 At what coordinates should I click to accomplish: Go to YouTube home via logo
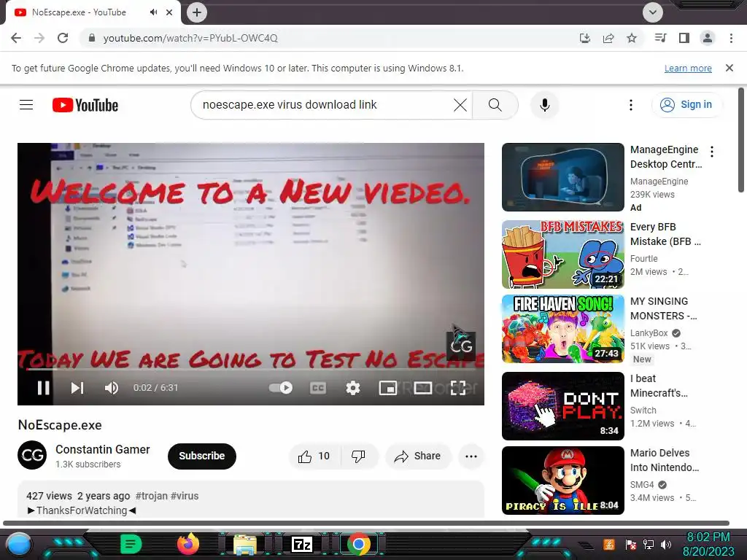click(x=85, y=105)
